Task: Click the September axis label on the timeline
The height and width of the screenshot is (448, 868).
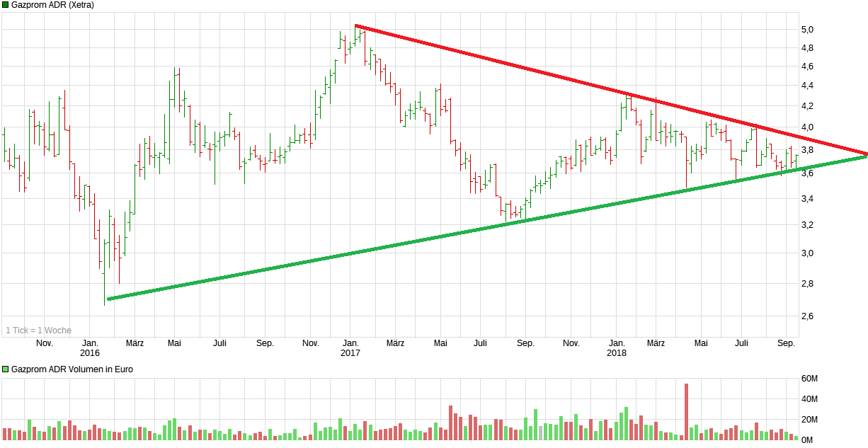Action: pos(786,342)
